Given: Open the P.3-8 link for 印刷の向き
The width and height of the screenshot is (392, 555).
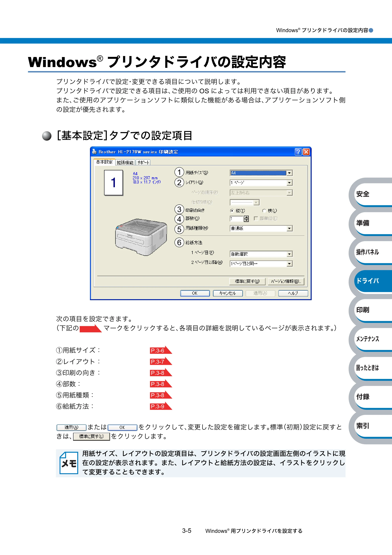Looking at the screenshot, I should [x=161, y=373].
